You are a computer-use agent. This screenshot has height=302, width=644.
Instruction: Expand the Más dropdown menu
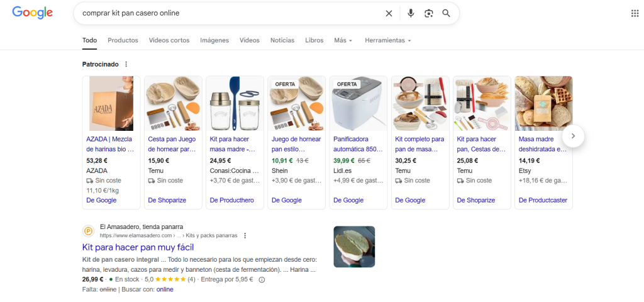(x=343, y=40)
